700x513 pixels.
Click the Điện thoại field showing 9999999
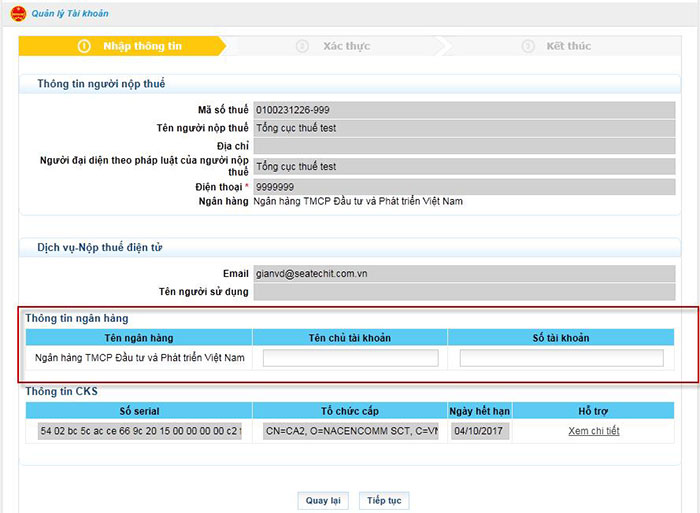click(464, 187)
